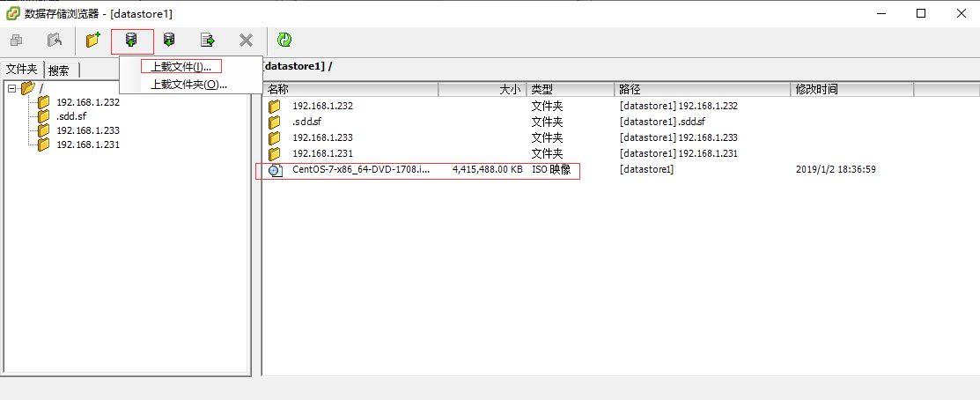Click the move file toolbar icon

[x=208, y=41]
